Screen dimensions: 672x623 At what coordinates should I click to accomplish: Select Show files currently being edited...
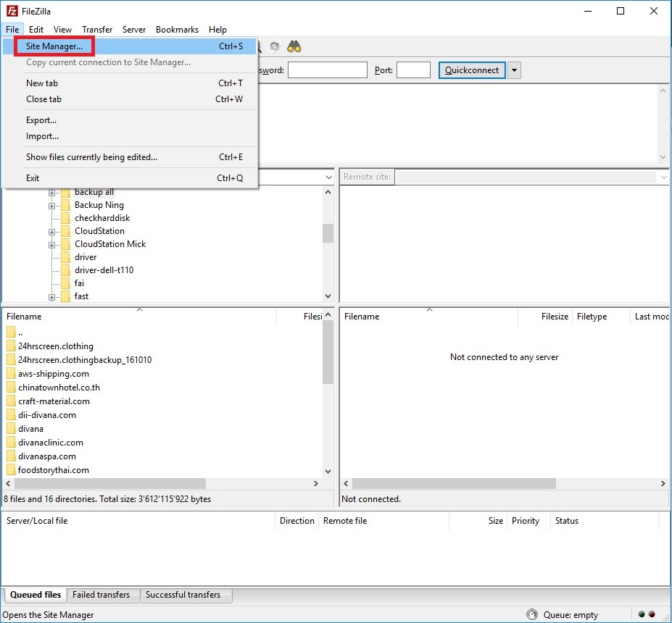[x=130, y=157]
